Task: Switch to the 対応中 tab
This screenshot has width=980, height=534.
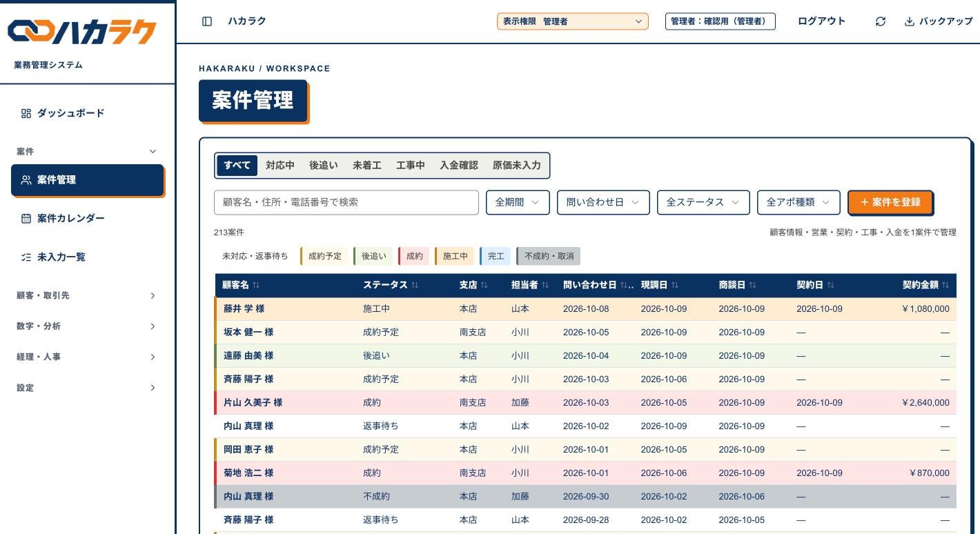Action: pyautogui.click(x=280, y=166)
